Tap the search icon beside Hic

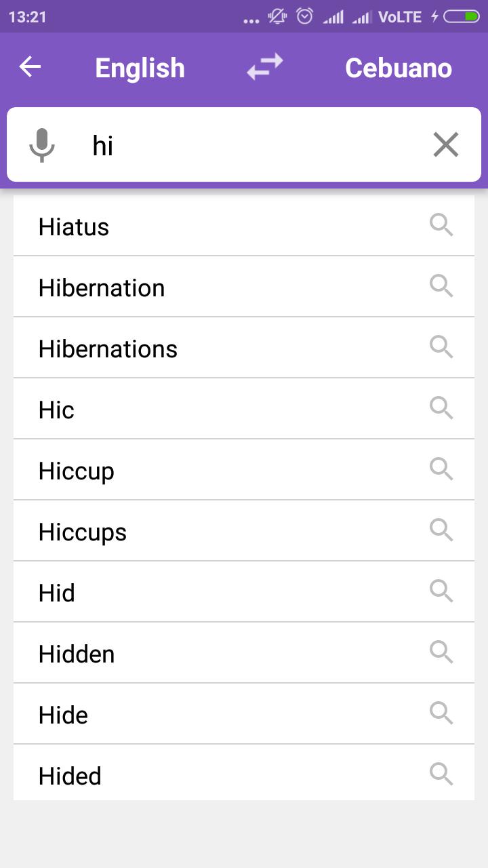coord(441,408)
